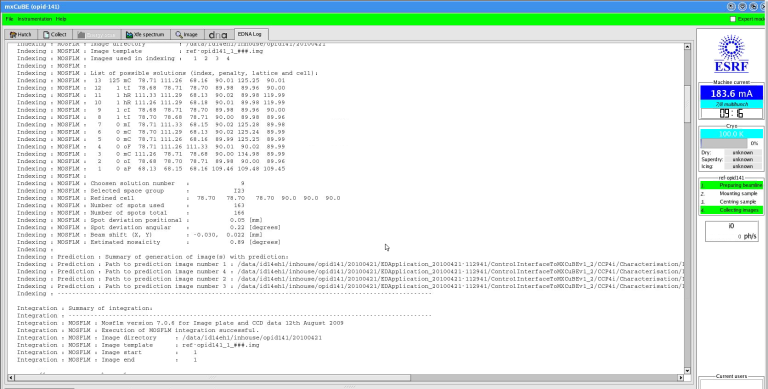Click the 09:16 countdown display
The image size is (768, 389).
coord(731,114)
